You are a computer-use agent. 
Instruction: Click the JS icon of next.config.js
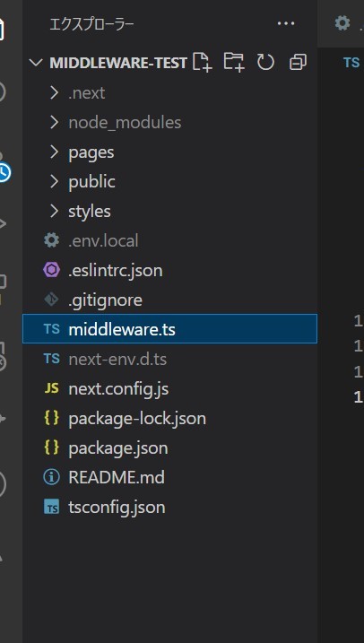click(52, 388)
